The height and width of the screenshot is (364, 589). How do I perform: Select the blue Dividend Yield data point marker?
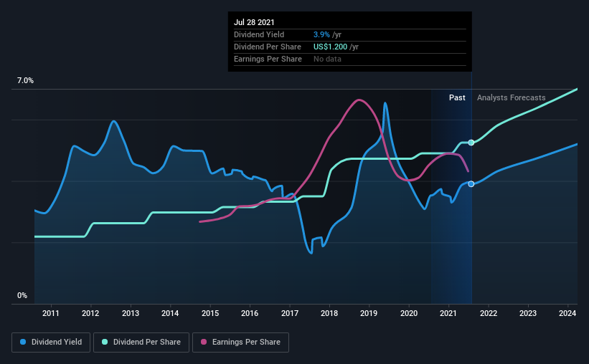click(x=471, y=184)
